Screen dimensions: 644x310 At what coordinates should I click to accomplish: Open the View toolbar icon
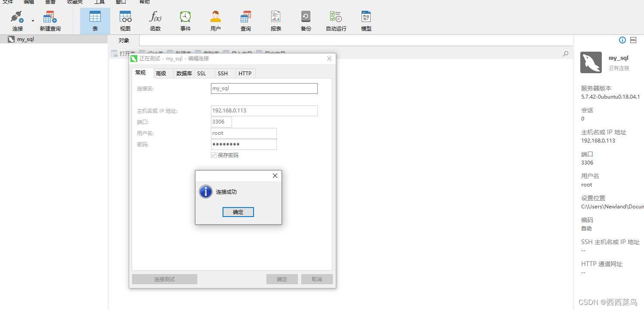pyautogui.click(x=125, y=17)
